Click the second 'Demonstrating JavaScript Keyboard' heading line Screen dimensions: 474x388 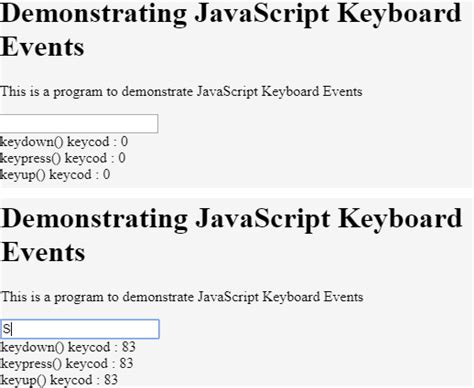point(232,219)
